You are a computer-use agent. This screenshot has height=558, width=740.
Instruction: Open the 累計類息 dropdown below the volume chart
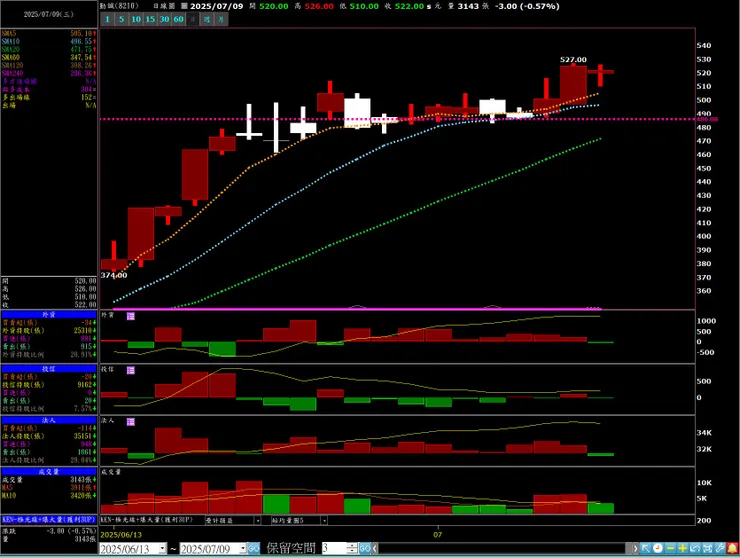[258, 520]
